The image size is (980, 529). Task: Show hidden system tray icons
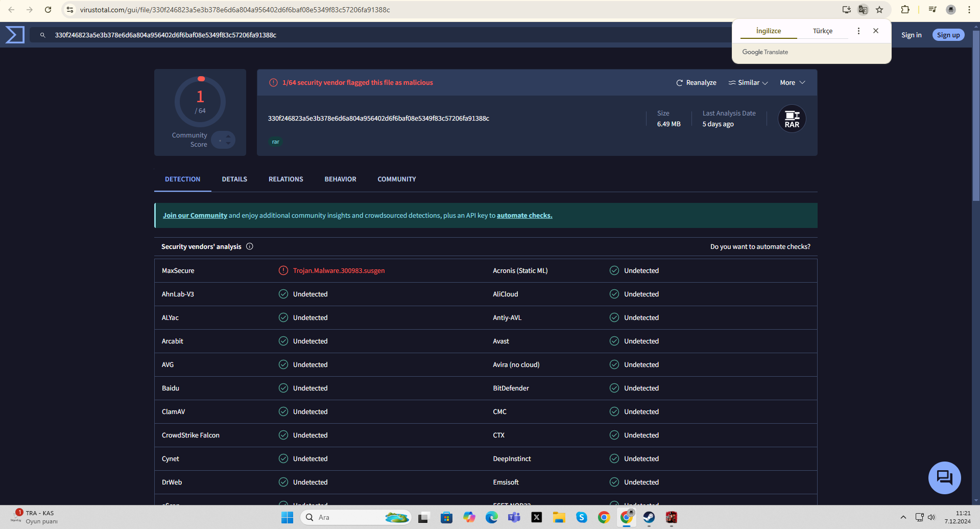click(x=903, y=517)
